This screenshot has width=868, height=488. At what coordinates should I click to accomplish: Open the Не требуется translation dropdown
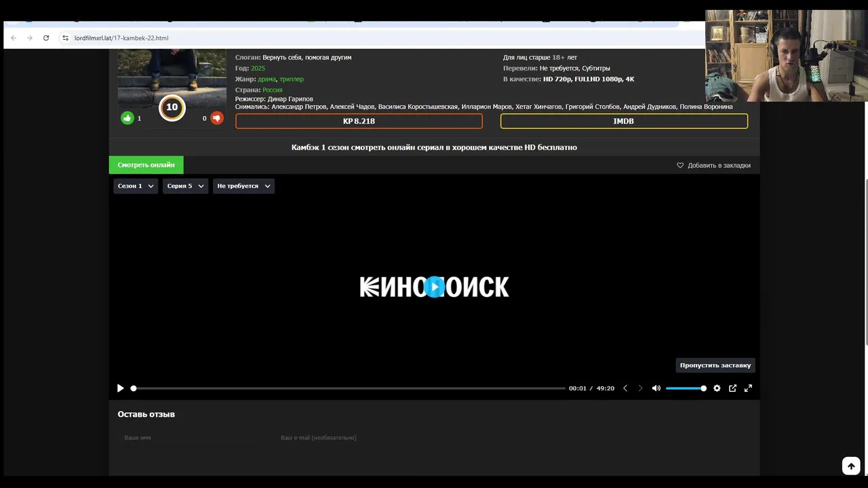point(243,186)
